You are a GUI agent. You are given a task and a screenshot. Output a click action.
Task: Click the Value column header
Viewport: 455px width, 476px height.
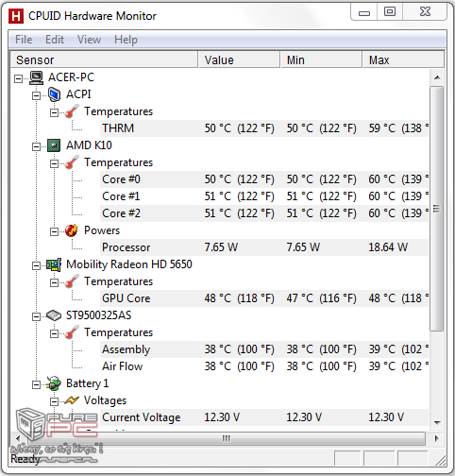239,59
